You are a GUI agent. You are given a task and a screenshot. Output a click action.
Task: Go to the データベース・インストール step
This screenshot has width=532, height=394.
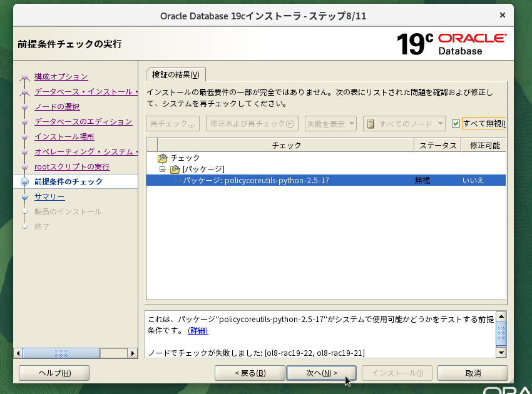coord(86,91)
